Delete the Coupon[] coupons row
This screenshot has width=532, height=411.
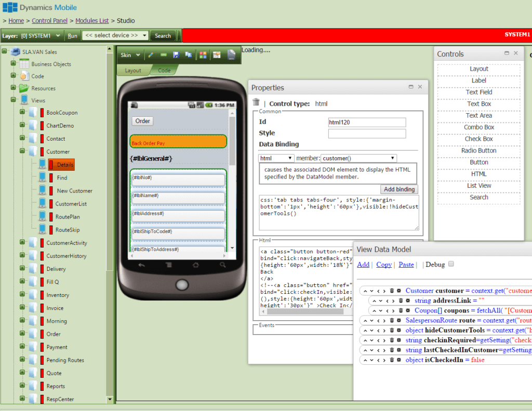[x=401, y=310]
